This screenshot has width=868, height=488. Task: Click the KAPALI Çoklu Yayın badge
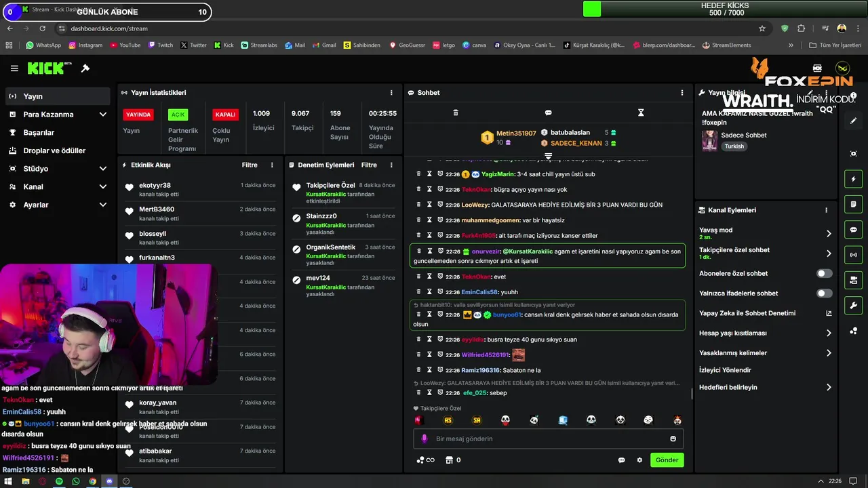point(225,115)
